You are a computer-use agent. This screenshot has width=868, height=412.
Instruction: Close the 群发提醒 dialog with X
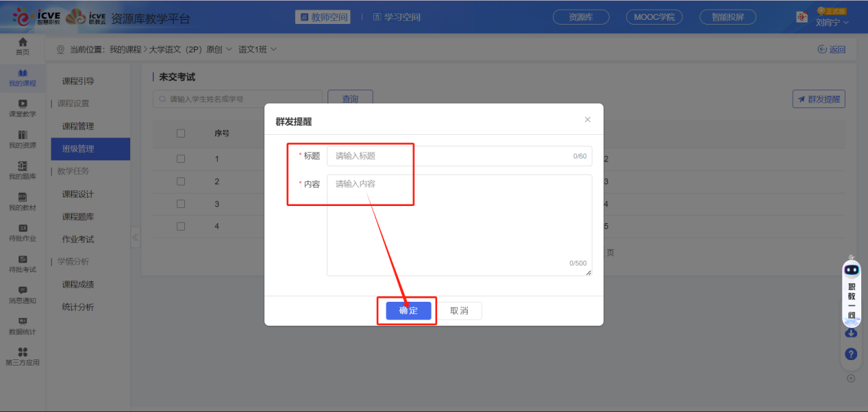587,120
